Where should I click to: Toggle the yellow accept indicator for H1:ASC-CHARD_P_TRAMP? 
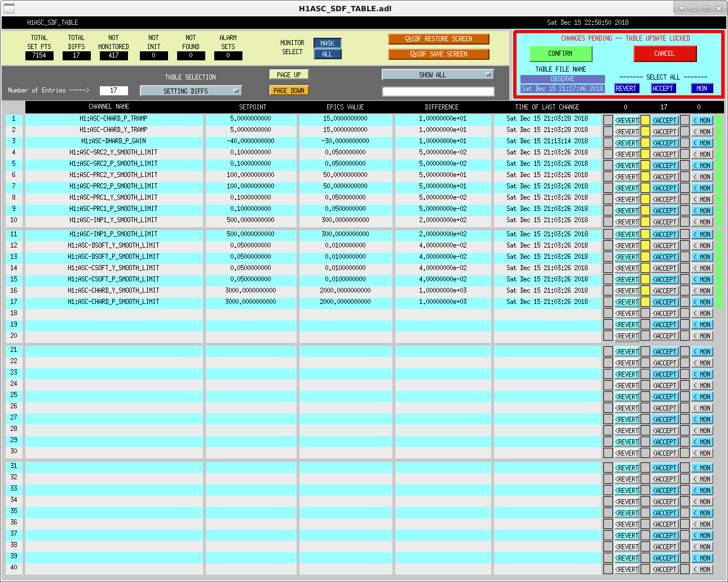pyautogui.click(x=646, y=120)
